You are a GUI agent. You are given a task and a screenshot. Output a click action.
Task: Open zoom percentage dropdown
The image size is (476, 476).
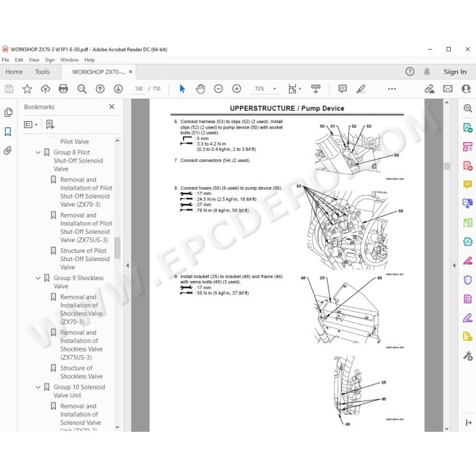[275, 88]
